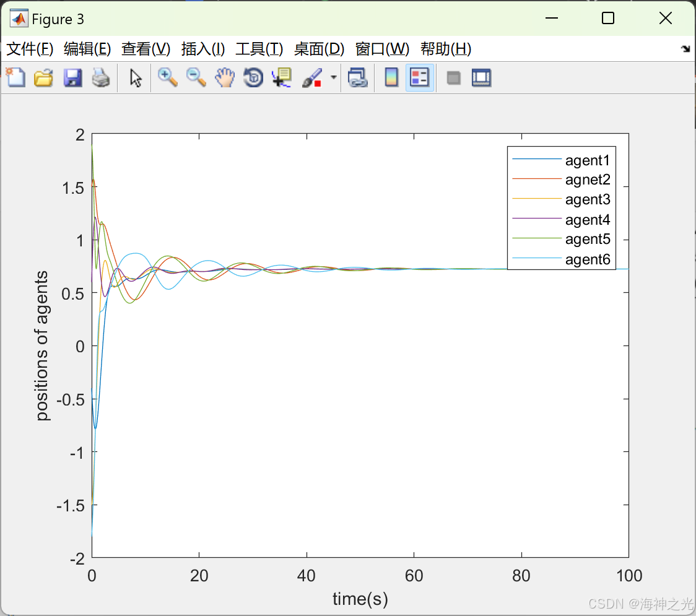The image size is (696, 616).
Task: Maximize the Figure 3 window
Action: [608, 18]
